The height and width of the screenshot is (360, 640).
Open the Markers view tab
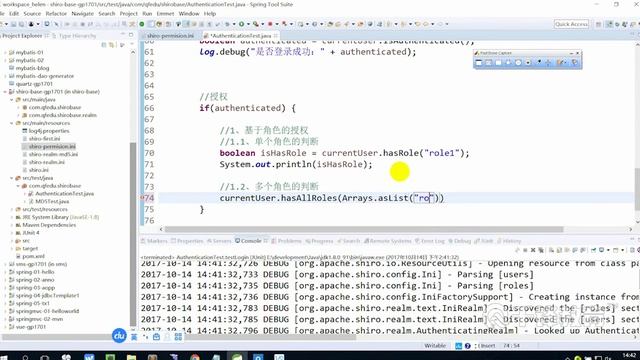click(x=154, y=241)
